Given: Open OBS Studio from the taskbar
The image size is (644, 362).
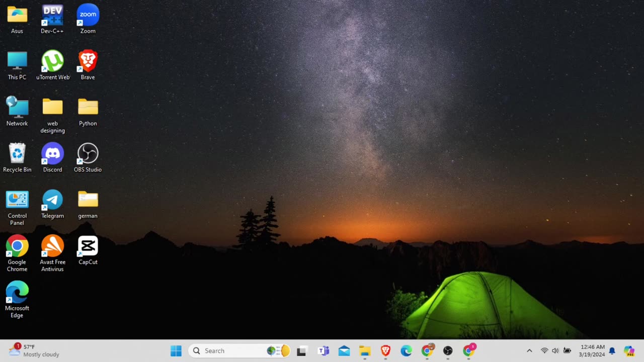Looking at the screenshot, I should (448, 351).
